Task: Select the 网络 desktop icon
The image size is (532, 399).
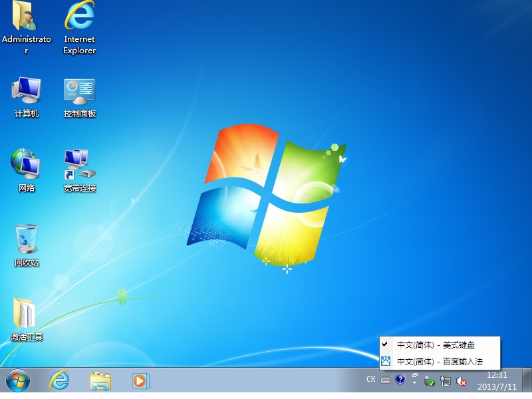Action: click(27, 170)
